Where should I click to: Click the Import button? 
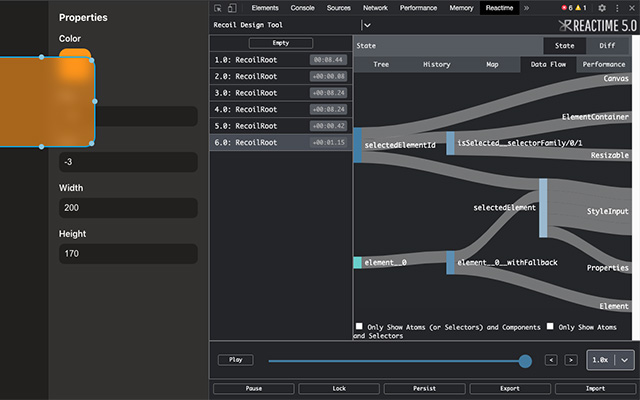pyautogui.click(x=596, y=389)
